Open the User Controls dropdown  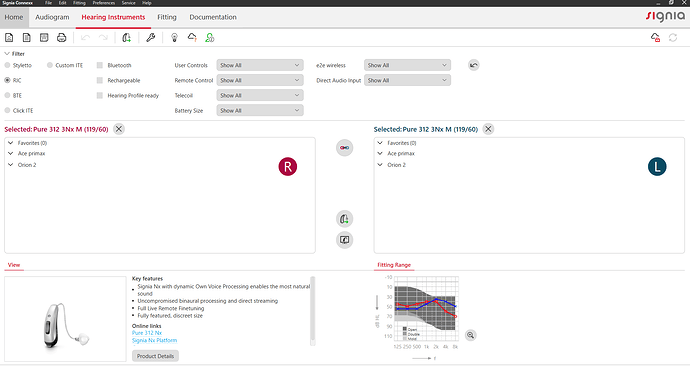(260, 65)
